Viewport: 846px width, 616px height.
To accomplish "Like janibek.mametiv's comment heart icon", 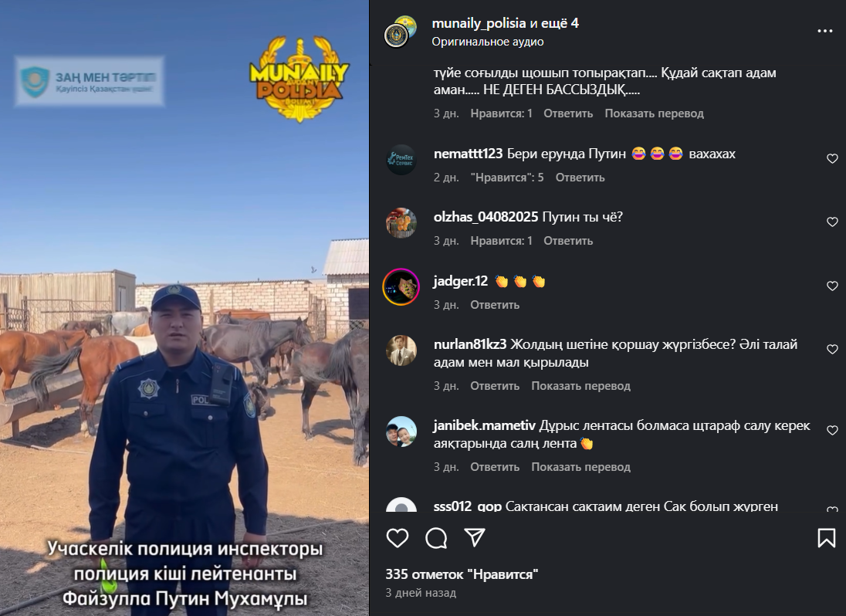I will click(832, 431).
